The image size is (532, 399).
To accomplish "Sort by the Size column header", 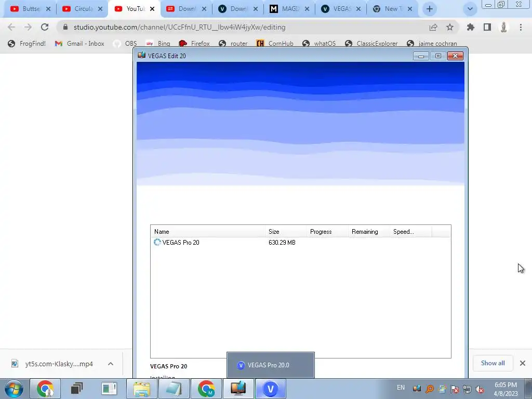I will click(286, 231).
